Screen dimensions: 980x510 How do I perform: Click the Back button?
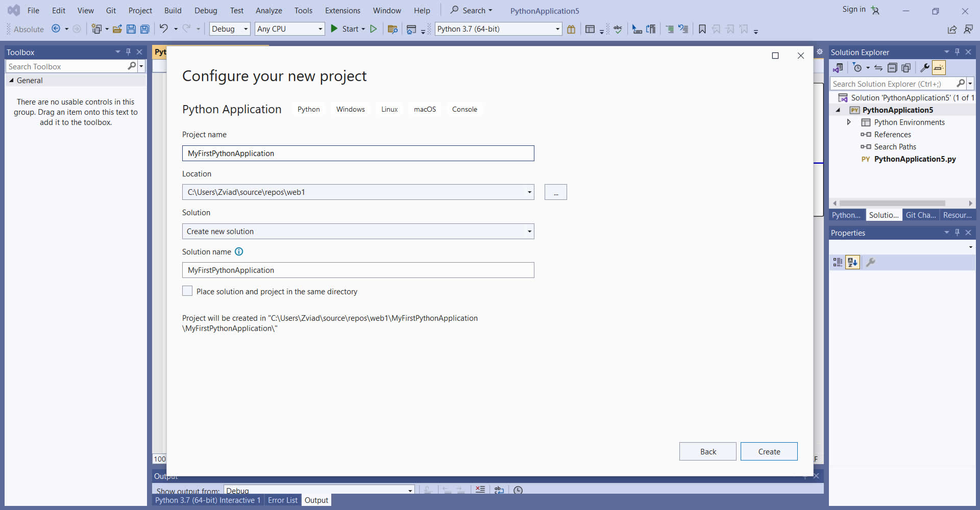pos(707,451)
